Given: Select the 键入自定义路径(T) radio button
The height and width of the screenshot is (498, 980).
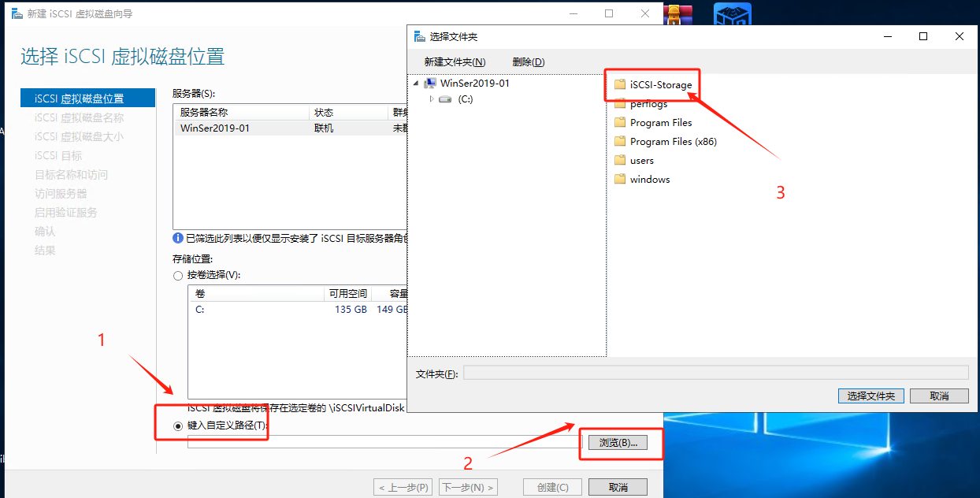Looking at the screenshot, I should pyautogui.click(x=177, y=426).
